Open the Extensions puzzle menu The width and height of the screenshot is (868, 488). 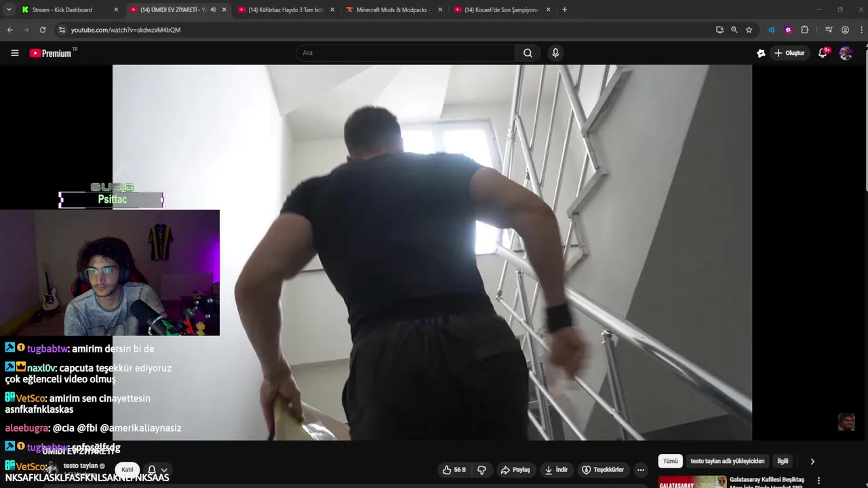(804, 30)
